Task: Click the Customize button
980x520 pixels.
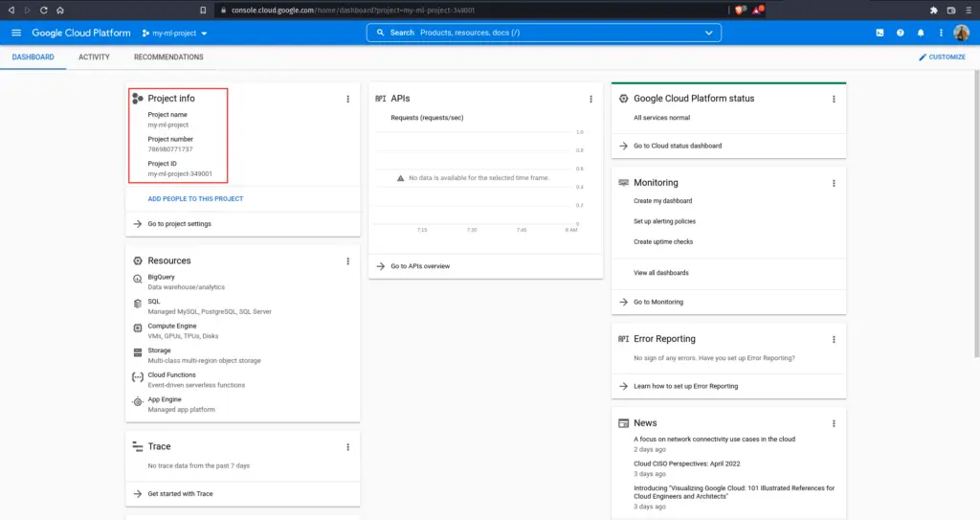Action: [942, 57]
